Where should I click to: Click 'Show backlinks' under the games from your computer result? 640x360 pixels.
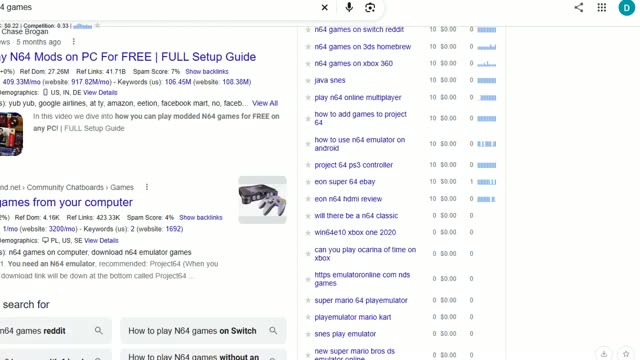coord(201,218)
